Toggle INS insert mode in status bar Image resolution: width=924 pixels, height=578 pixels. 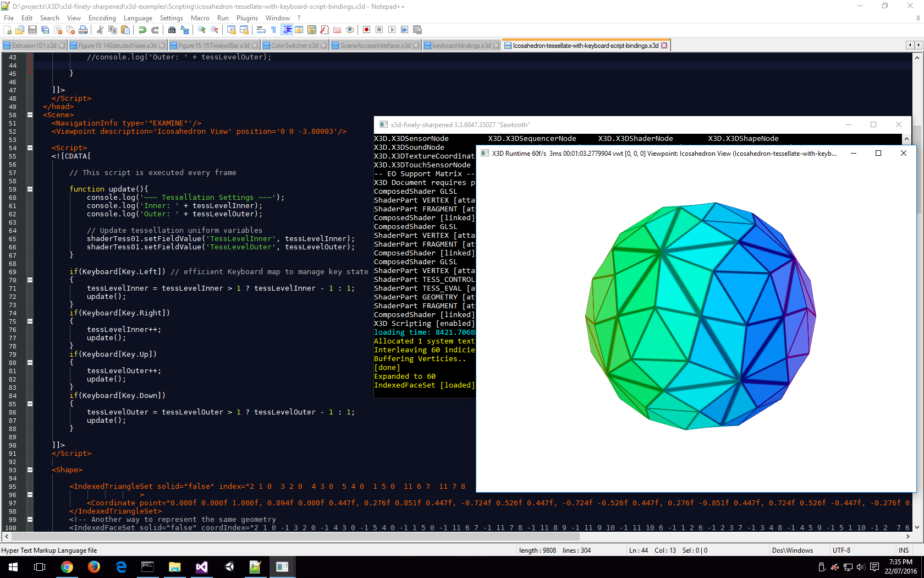click(904, 550)
